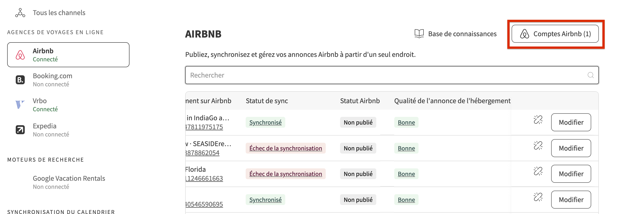Focus the Rechercher search field

[392, 75]
